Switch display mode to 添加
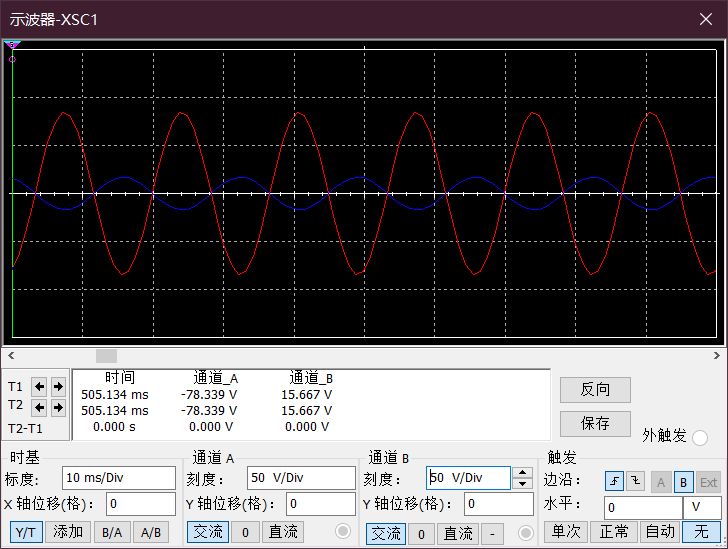Screen dimensions: 728x549 [68, 532]
